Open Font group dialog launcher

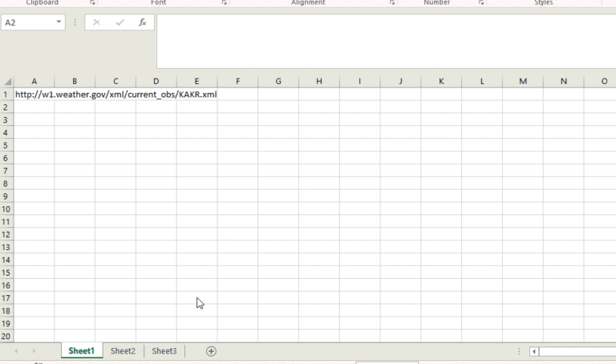coord(224,2)
